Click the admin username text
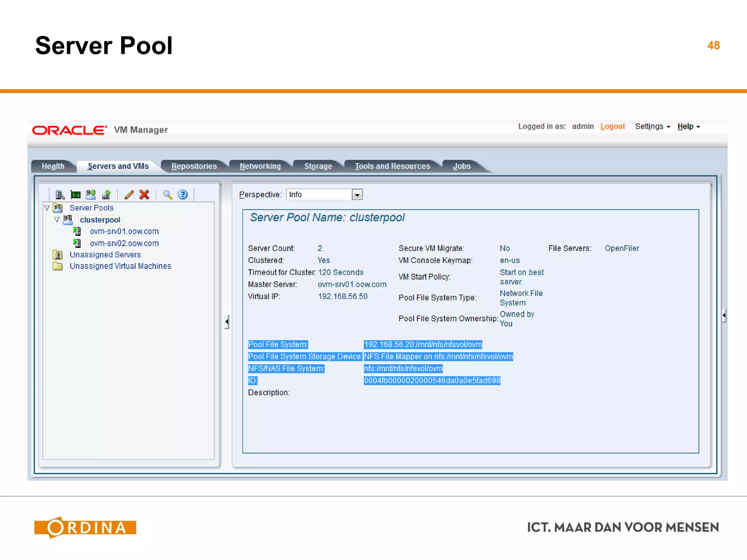This screenshot has height=560, width=747. coord(583,127)
